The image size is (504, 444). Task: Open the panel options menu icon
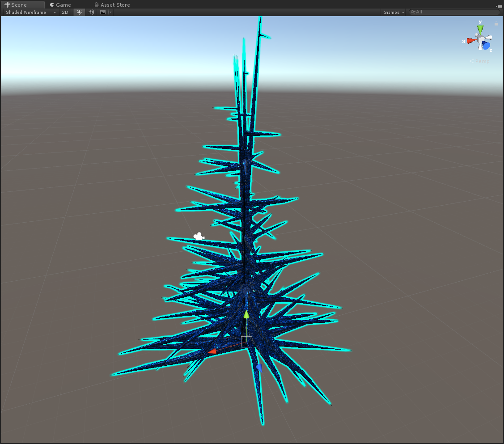499,6
